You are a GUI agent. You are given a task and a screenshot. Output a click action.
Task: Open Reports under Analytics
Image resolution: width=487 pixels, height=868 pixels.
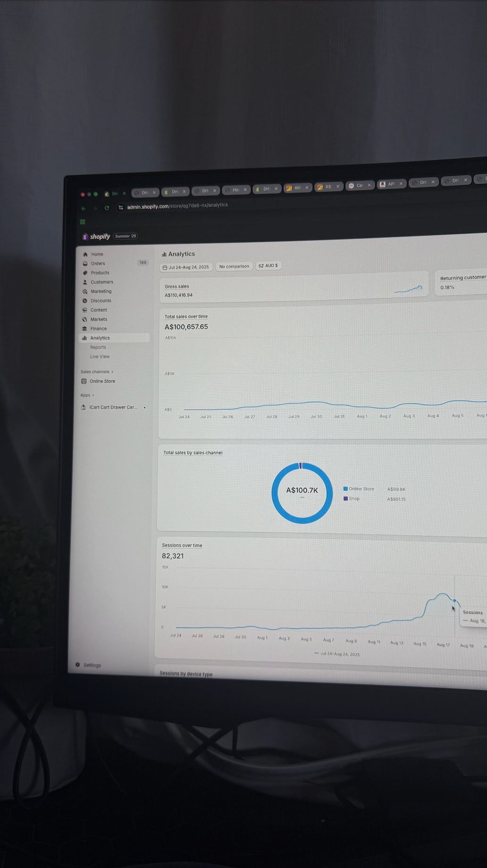[98, 347]
